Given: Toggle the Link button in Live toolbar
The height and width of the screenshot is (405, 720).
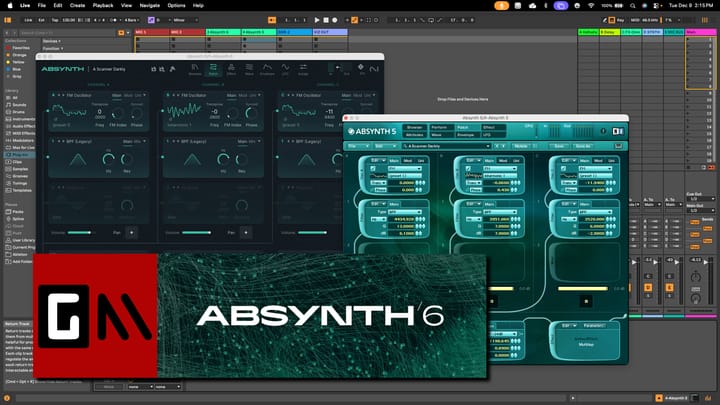Looking at the screenshot, I should [28, 20].
